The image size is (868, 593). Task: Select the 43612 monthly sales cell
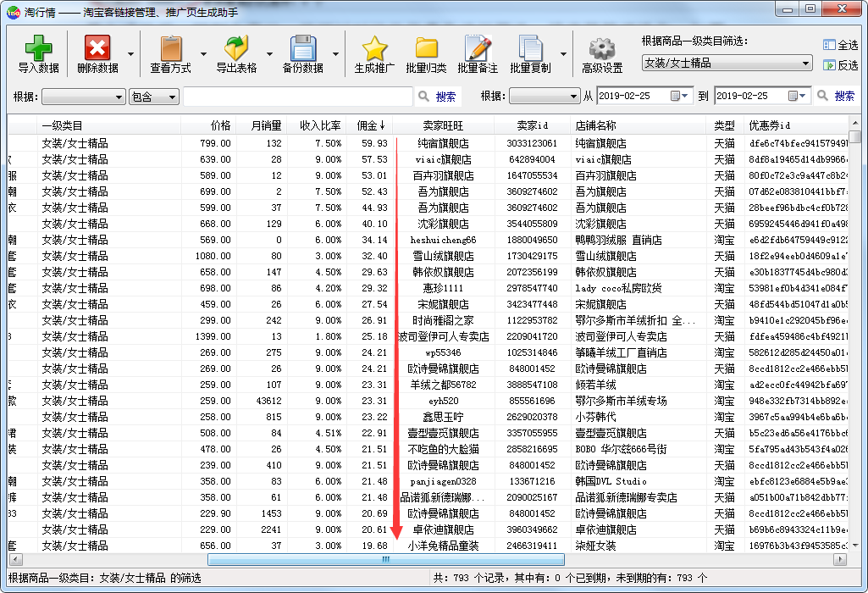[262, 401]
